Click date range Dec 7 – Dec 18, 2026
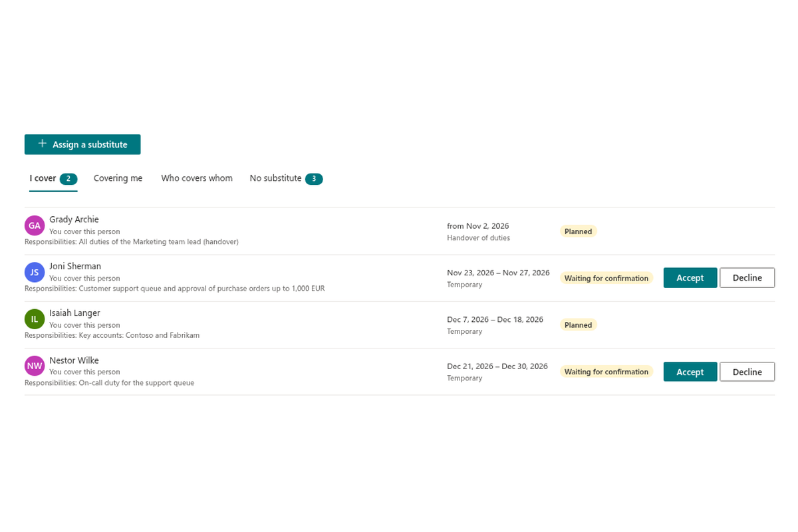 [495, 319]
